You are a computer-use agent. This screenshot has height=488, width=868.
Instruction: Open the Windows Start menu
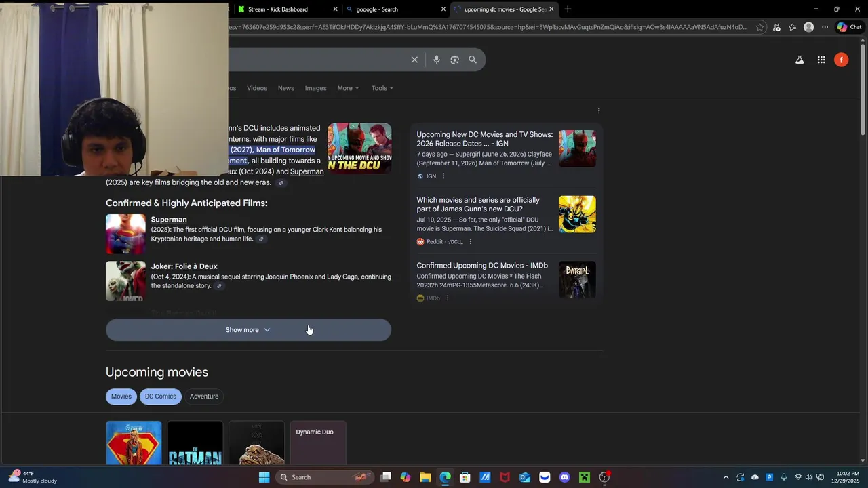[264, 477]
